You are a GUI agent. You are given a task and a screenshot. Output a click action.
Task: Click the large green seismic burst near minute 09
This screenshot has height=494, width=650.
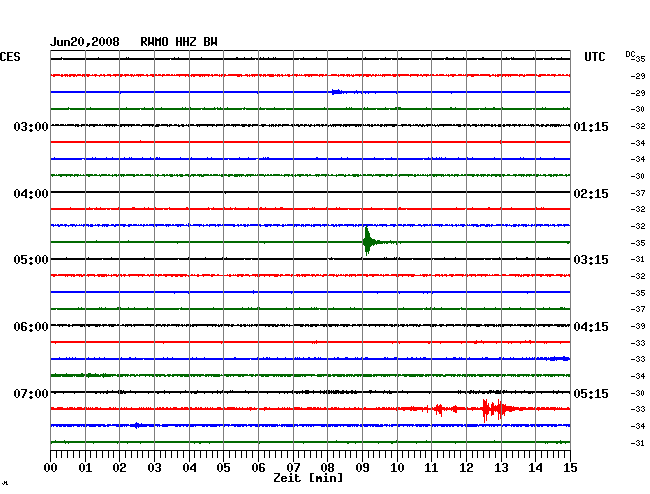tap(368, 242)
